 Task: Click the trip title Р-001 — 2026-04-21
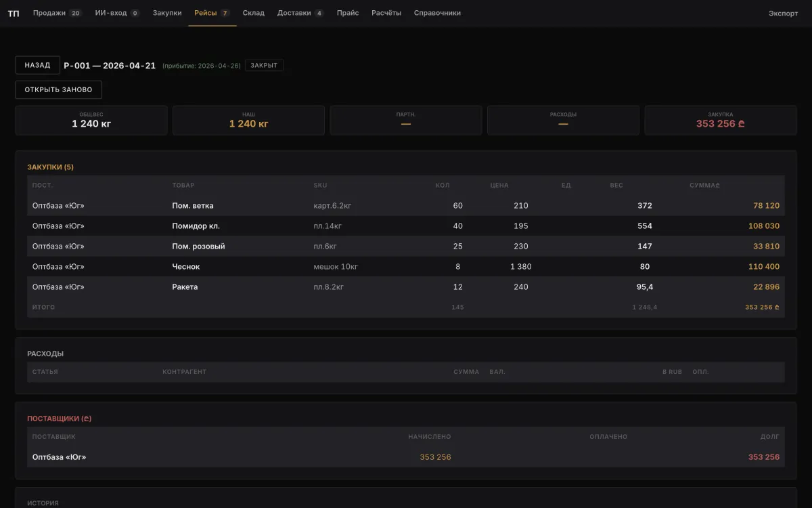(110, 66)
